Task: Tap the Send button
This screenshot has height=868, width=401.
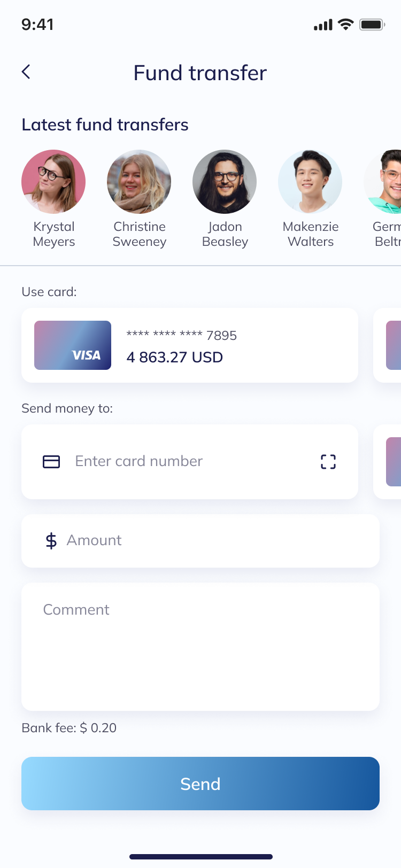Action: [200, 784]
